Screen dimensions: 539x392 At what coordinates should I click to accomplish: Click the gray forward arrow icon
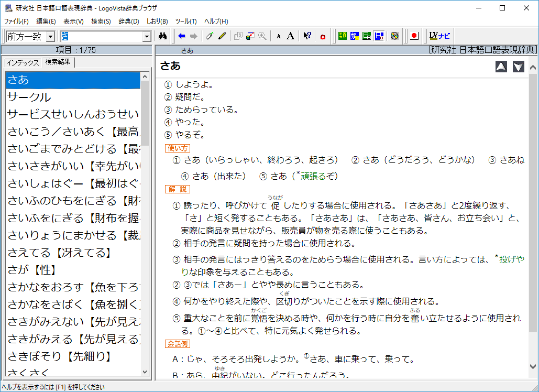(x=193, y=36)
